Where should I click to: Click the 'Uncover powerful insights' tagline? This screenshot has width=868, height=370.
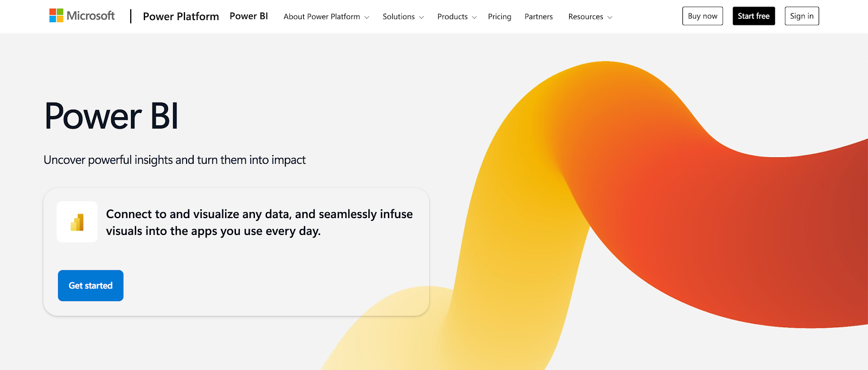point(175,160)
